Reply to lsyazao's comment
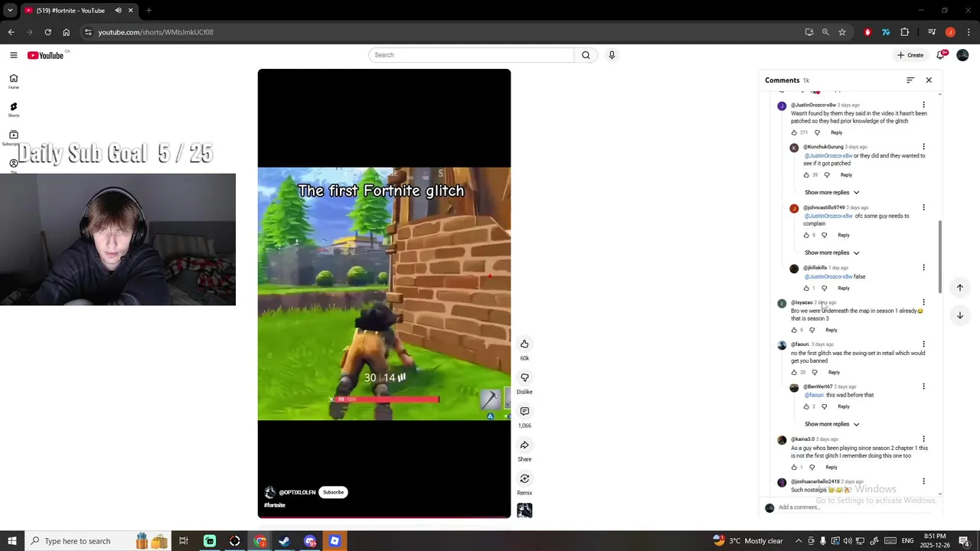The width and height of the screenshot is (980, 551). point(831,331)
